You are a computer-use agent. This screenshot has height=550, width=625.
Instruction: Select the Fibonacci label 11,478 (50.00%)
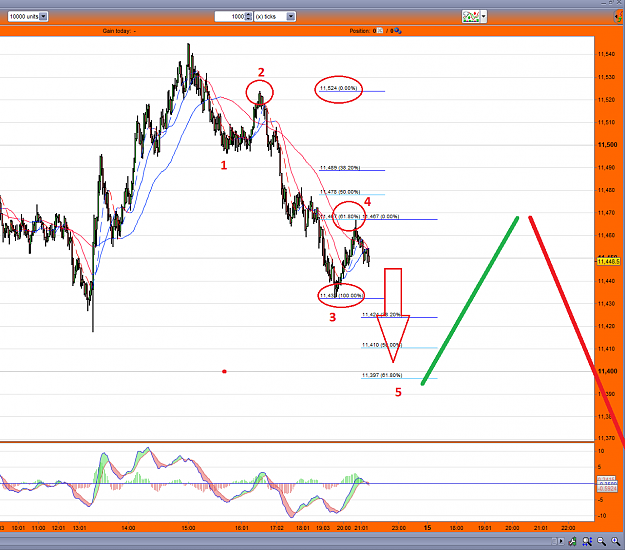340,192
